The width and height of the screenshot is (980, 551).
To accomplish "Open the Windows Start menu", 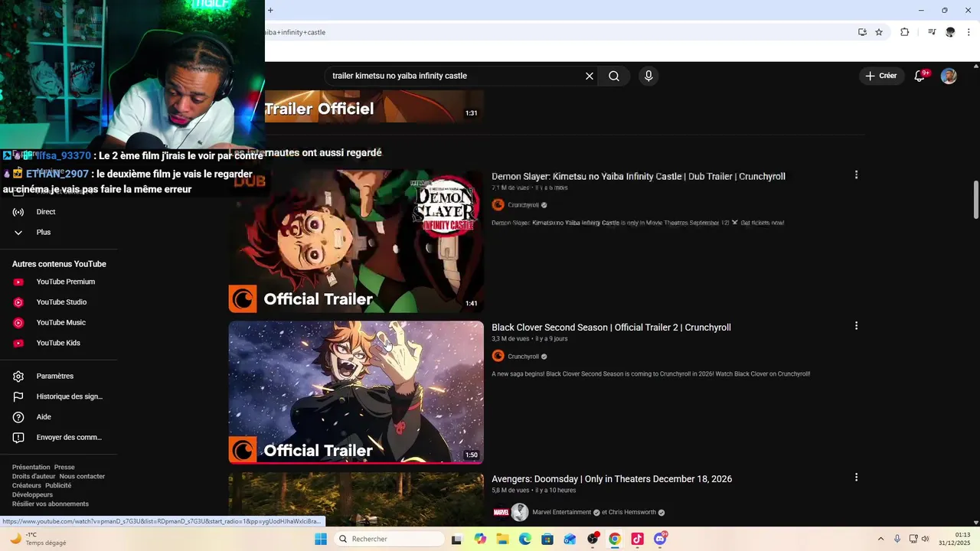I will pyautogui.click(x=321, y=539).
